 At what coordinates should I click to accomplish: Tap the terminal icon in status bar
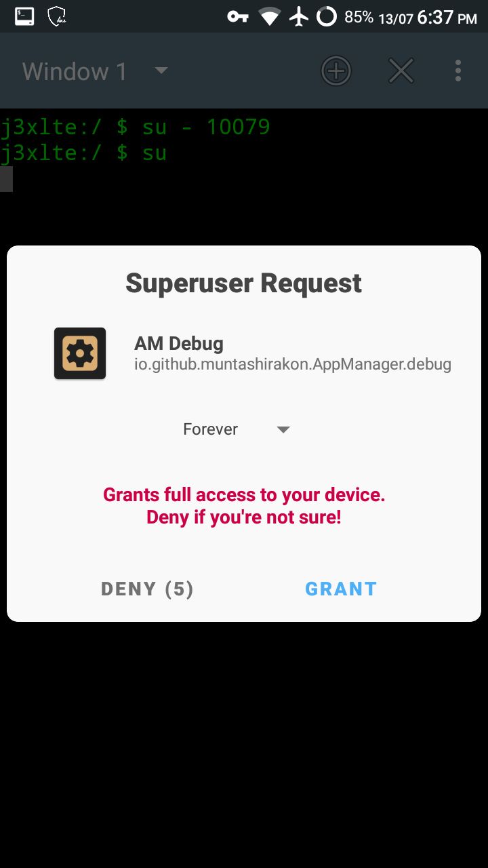coord(24,16)
